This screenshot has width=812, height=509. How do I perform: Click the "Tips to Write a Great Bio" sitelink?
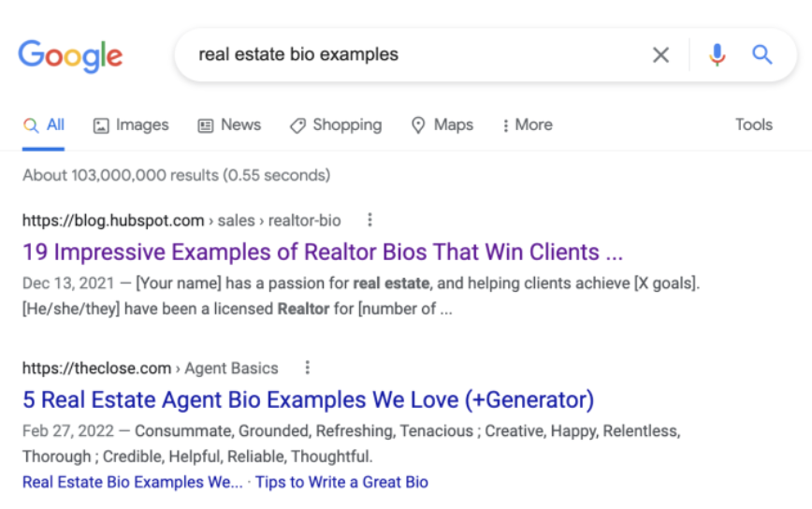(341, 483)
